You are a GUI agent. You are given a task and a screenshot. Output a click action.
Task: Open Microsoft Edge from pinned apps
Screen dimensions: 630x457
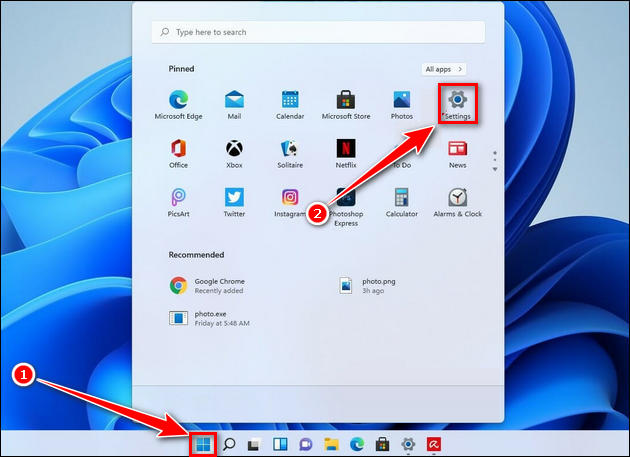click(178, 105)
